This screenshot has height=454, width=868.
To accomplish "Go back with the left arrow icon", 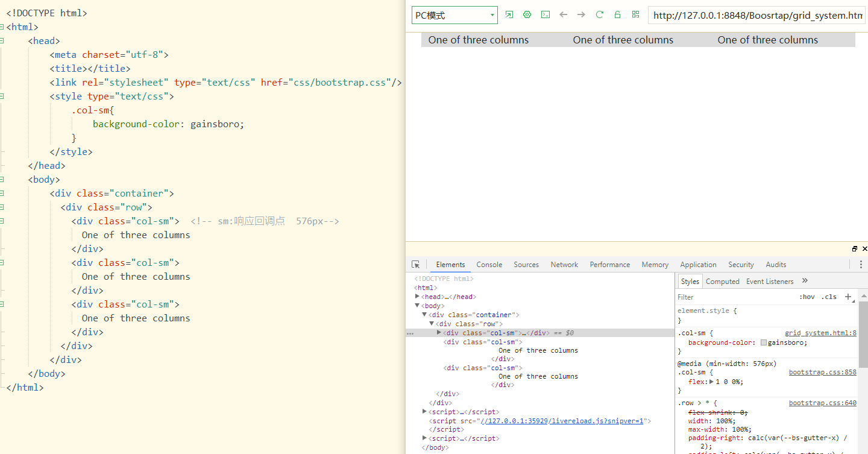I will pos(564,15).
